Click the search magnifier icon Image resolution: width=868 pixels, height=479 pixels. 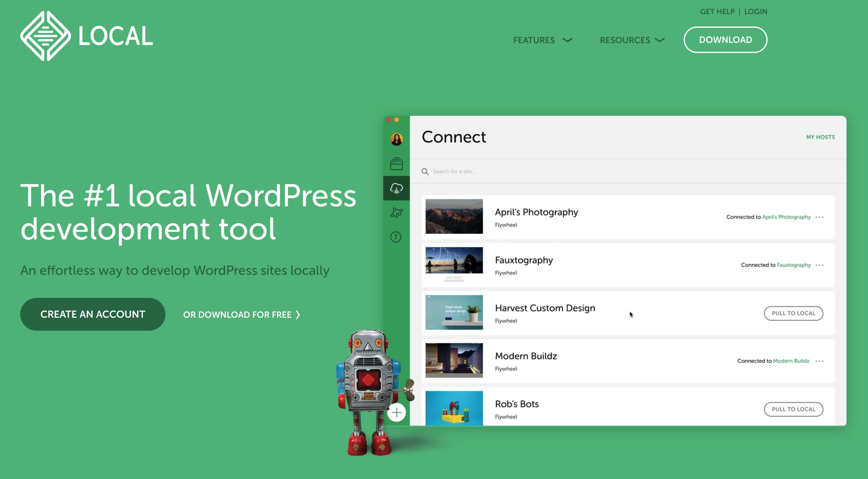click(425, 171)
